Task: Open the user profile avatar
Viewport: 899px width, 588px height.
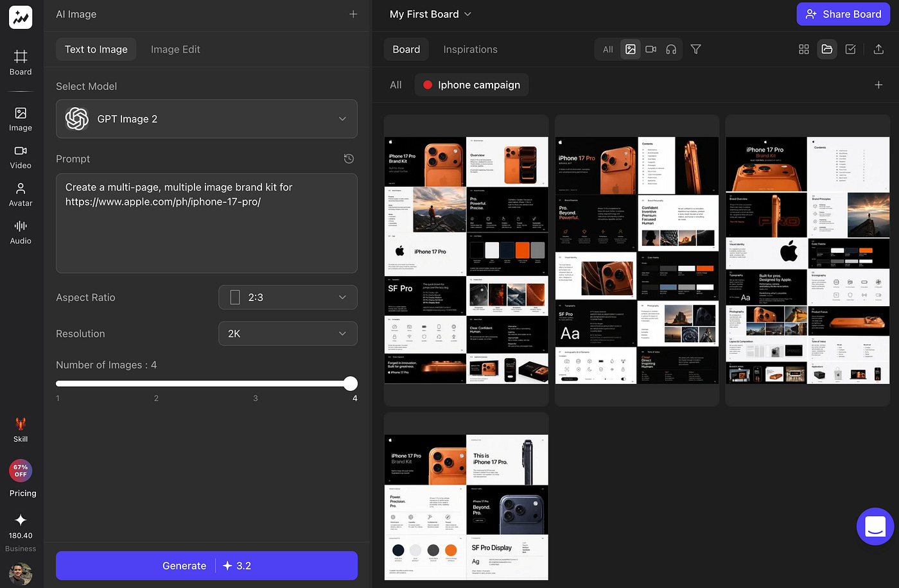Action: click(21, 573)
